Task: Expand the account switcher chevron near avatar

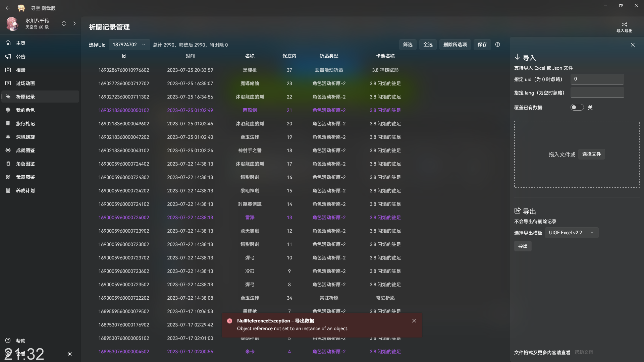Action: [64, 23]
